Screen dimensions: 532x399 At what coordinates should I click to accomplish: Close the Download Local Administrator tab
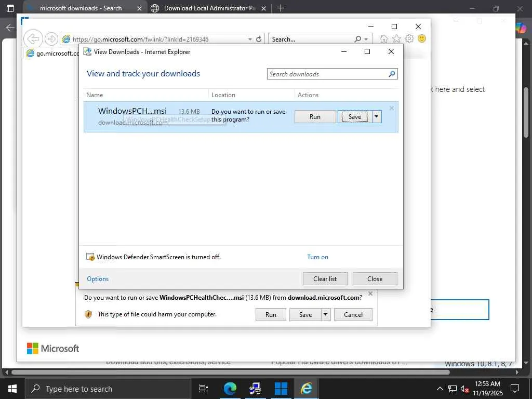[263, 8]
